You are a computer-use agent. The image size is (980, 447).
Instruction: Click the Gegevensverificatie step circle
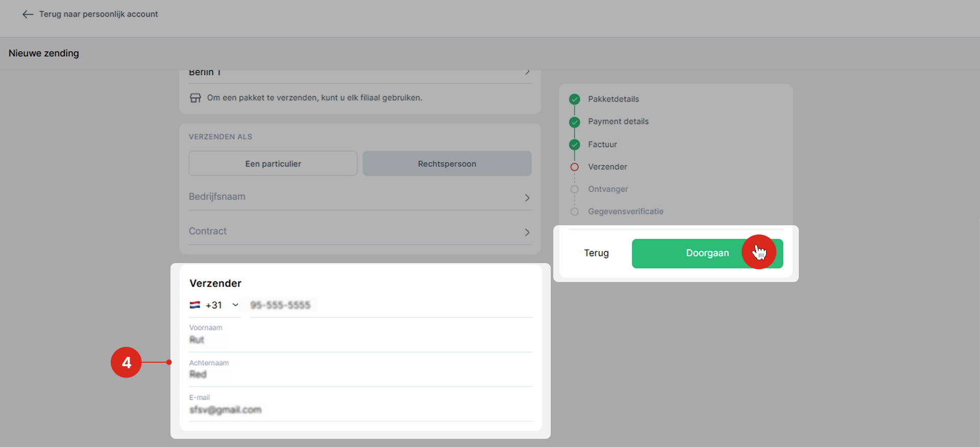(x=574, y=211)
